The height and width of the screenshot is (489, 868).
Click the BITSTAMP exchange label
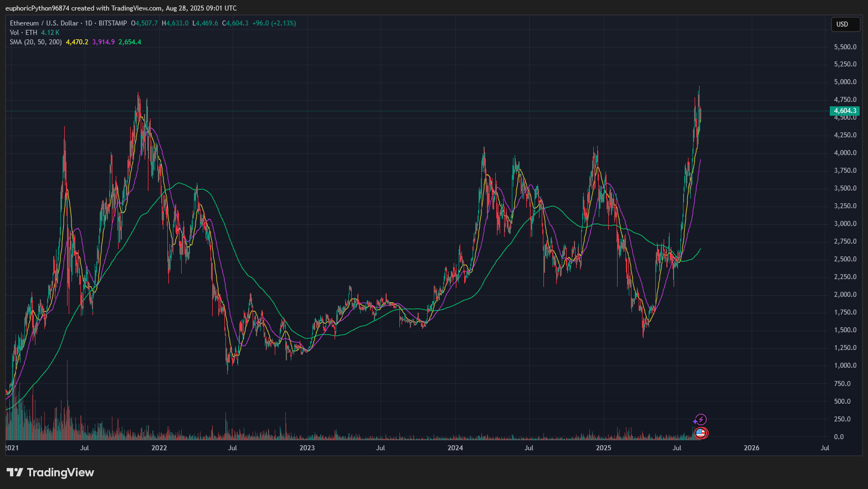coord(112,23)
